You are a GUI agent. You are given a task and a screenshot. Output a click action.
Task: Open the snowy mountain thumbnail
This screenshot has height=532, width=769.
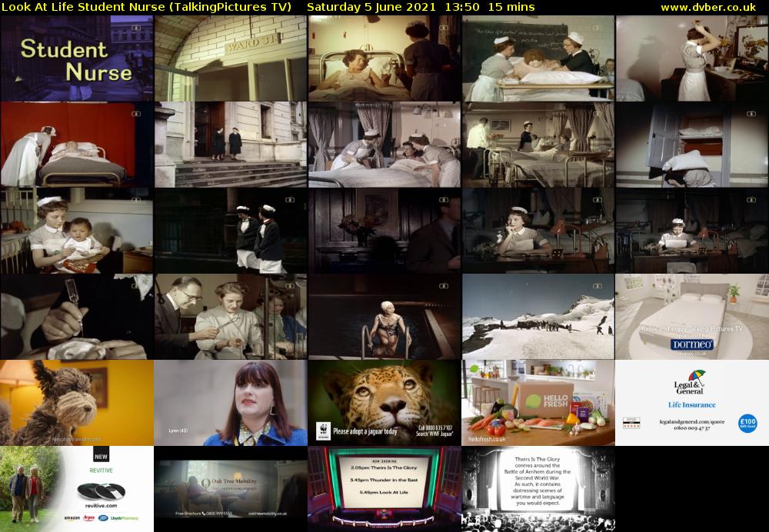(538, 317)
